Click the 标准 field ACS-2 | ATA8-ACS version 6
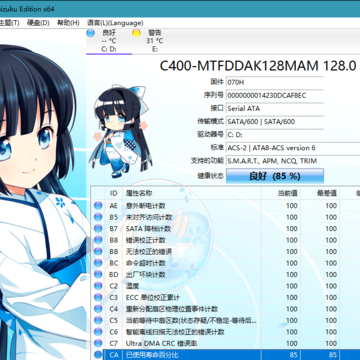The image size is (360, 360). pyautogui.click(x=293, y=148)
